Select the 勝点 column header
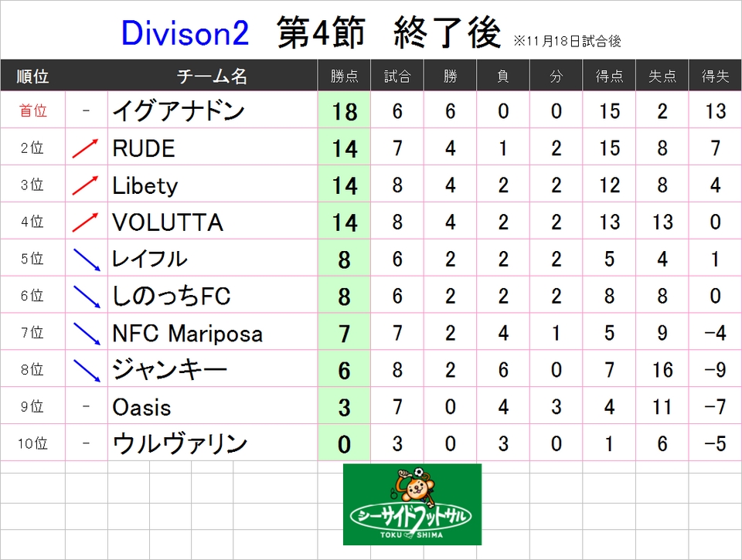 (344, 76)
